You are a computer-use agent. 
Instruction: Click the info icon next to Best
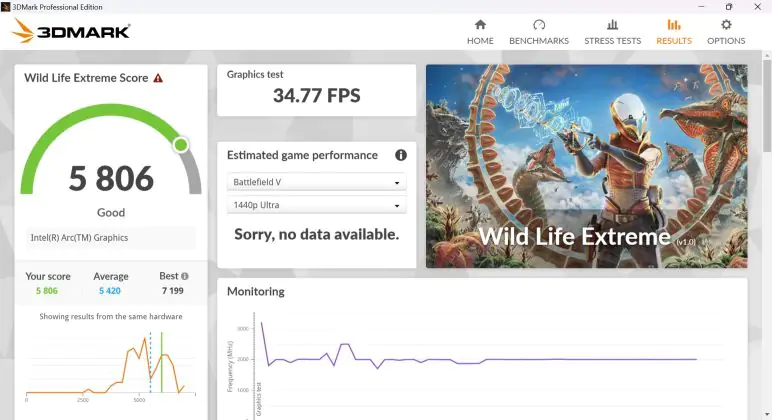[x=185, y=276]
